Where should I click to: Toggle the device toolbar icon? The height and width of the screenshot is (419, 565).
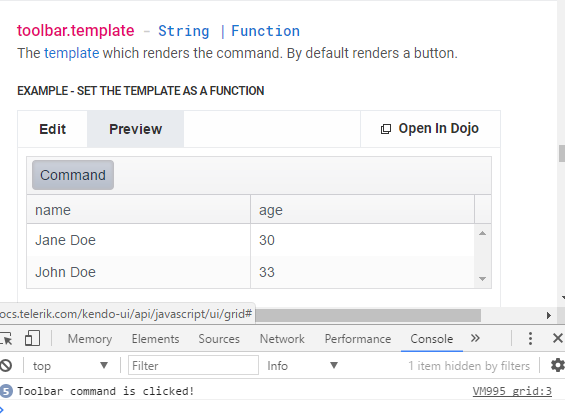(x=32, y=339)
